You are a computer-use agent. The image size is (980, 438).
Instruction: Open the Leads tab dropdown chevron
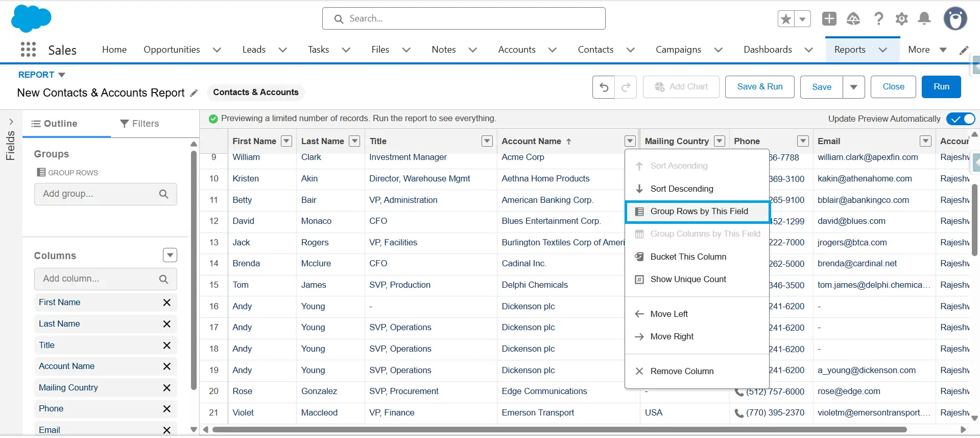tap(283, 50)
